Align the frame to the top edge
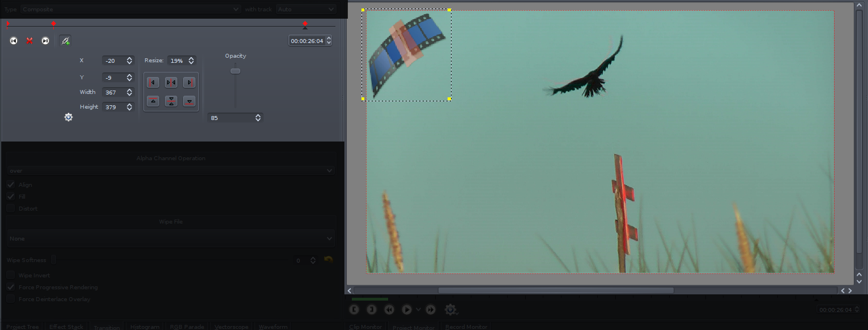Screen dimensions: 868x330 pyautogui.click(x=153, y=101)
